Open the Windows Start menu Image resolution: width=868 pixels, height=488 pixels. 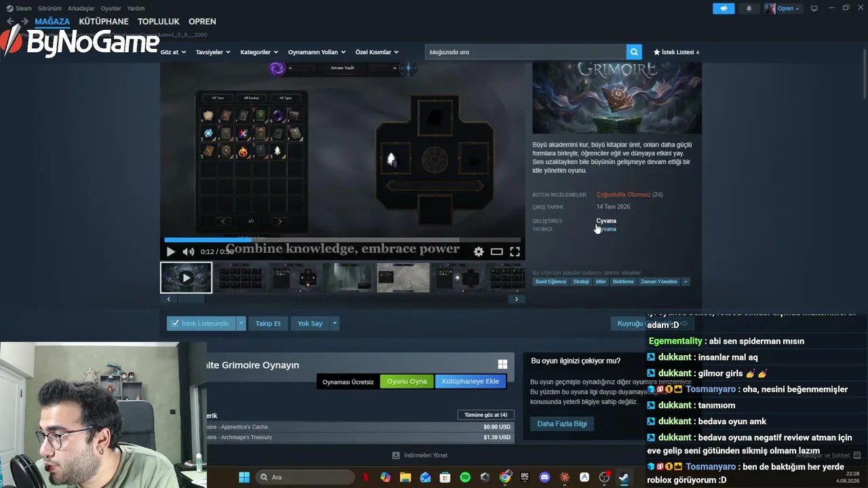244,477
